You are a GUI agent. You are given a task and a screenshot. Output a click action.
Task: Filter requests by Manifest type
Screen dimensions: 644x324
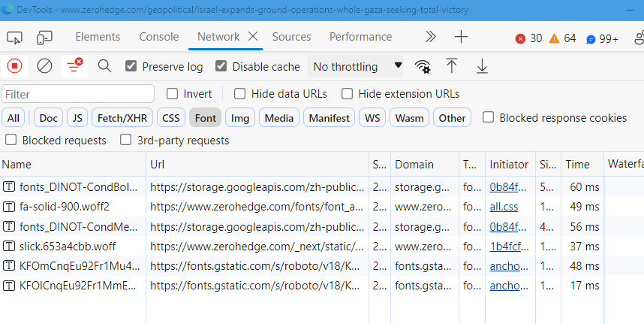tap(329, 118)
